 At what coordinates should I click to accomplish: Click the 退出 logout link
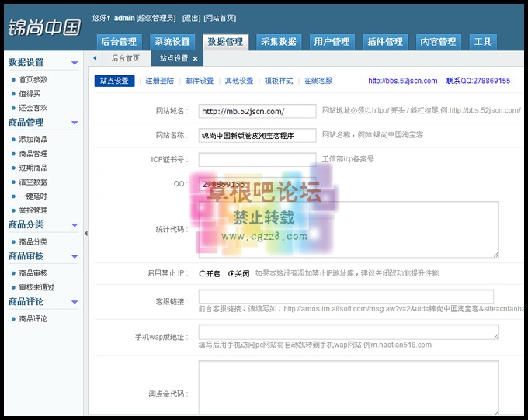tap(191, 18)
